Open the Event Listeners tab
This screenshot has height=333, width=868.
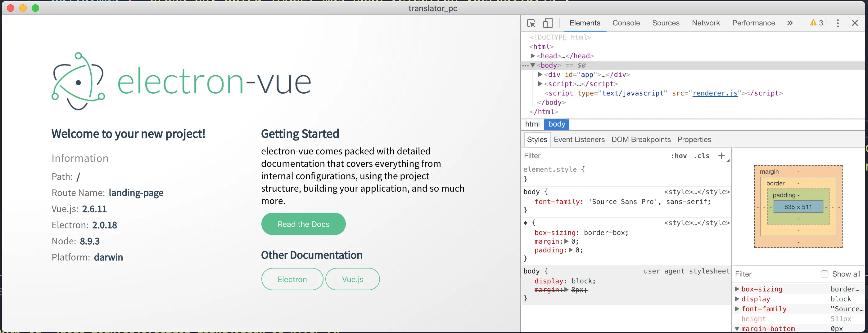579,140
